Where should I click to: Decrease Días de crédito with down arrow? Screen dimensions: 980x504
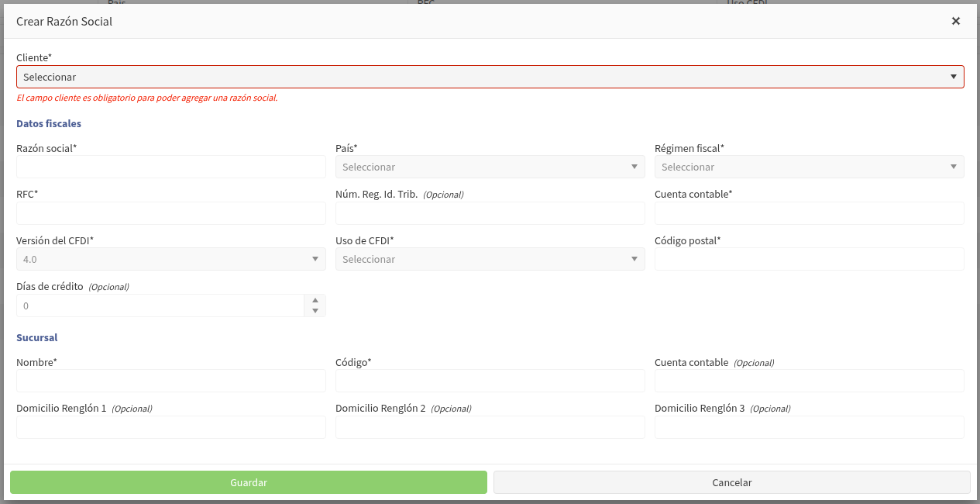[315, 311]
